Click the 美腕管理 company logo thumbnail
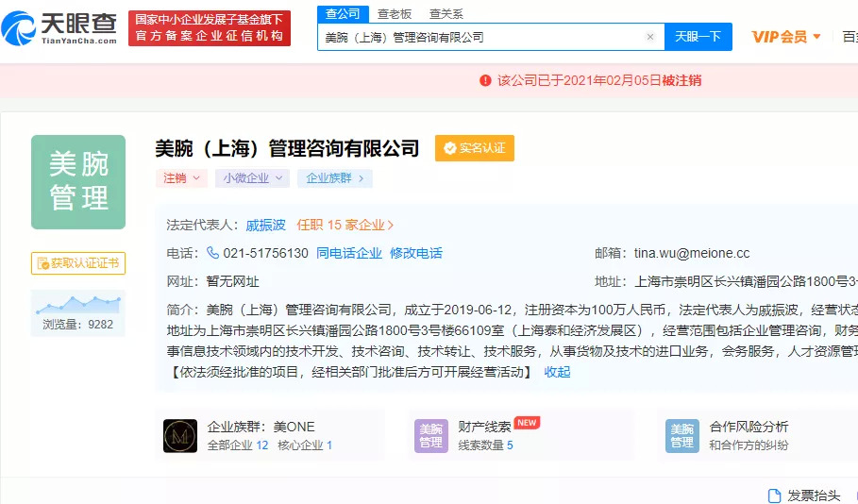This screenshot has width=858, height=504. pos(78,181)
